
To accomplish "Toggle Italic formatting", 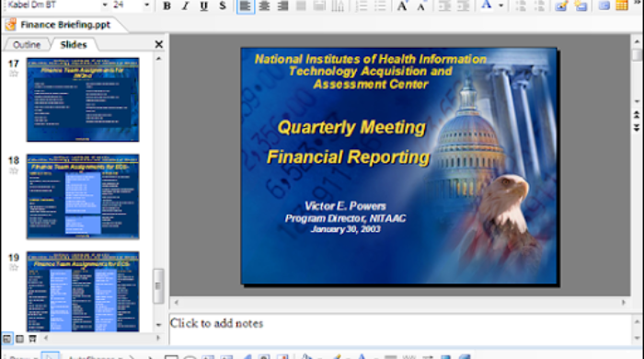I will (x=185, y=6).
